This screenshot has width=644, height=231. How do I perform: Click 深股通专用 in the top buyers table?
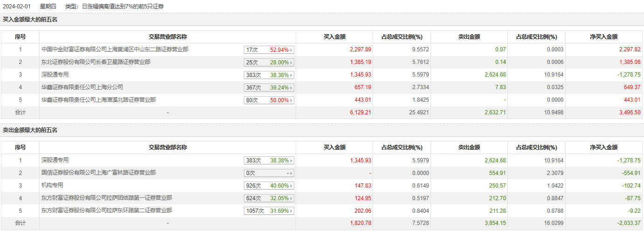(55, 74)
